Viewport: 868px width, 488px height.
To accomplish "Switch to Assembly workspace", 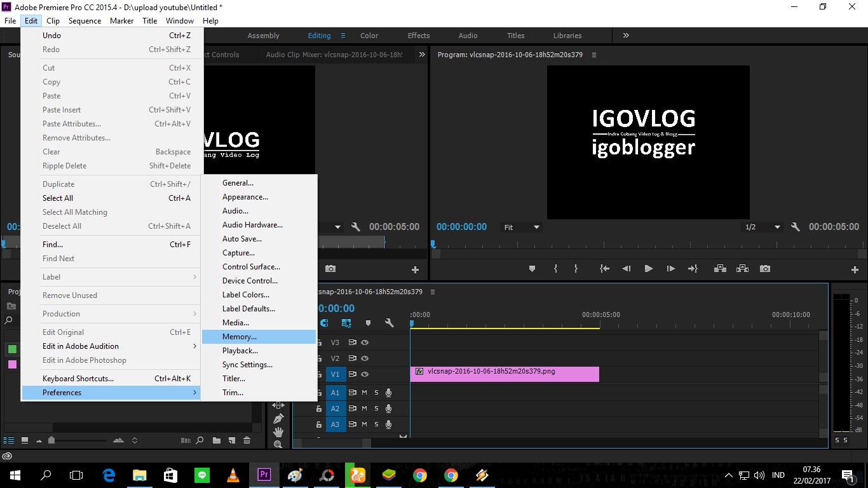I will coord(264,36).
